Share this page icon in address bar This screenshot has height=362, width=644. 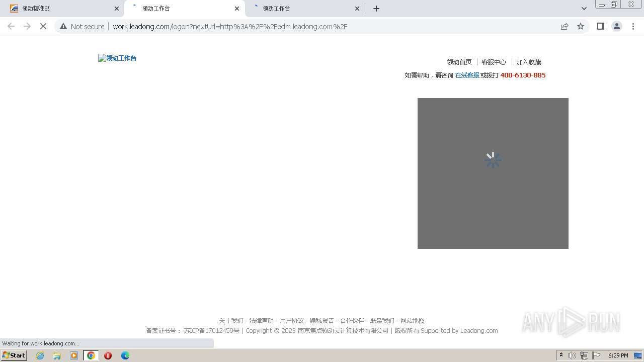pyautogui.click(x=565, y=26)
